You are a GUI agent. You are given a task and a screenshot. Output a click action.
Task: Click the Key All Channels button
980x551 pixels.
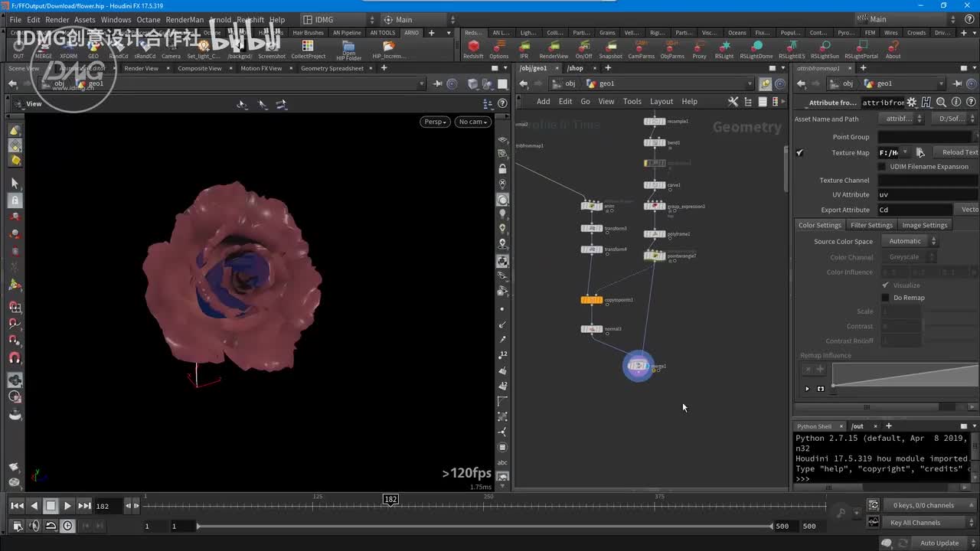[915, 523]
